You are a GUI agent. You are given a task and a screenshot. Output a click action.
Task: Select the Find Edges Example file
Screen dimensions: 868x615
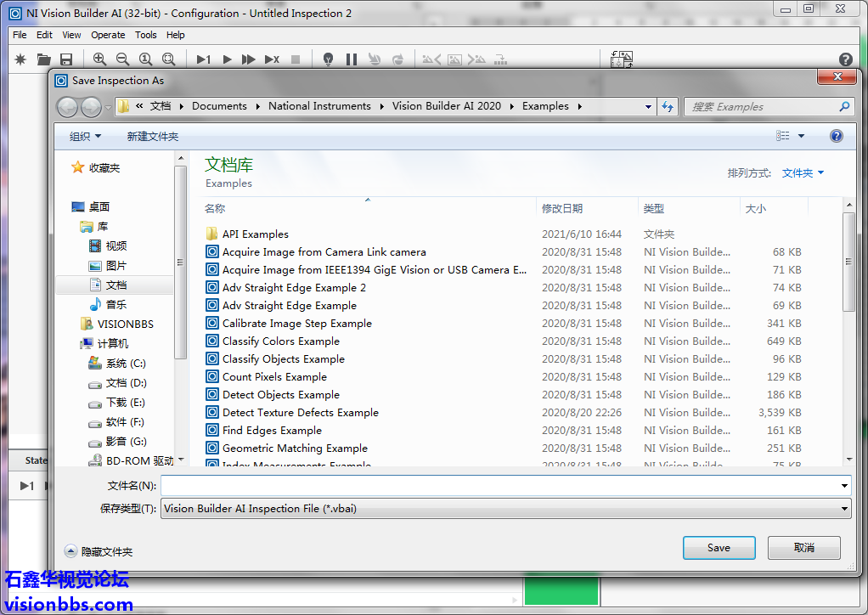tap(272, 431)
